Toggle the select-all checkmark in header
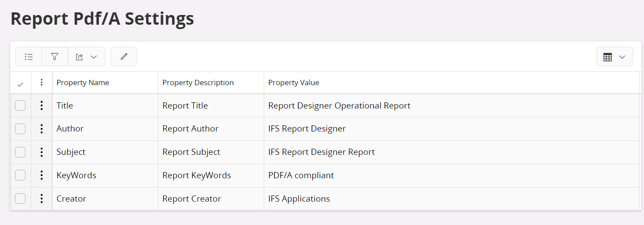 [20, 84]
